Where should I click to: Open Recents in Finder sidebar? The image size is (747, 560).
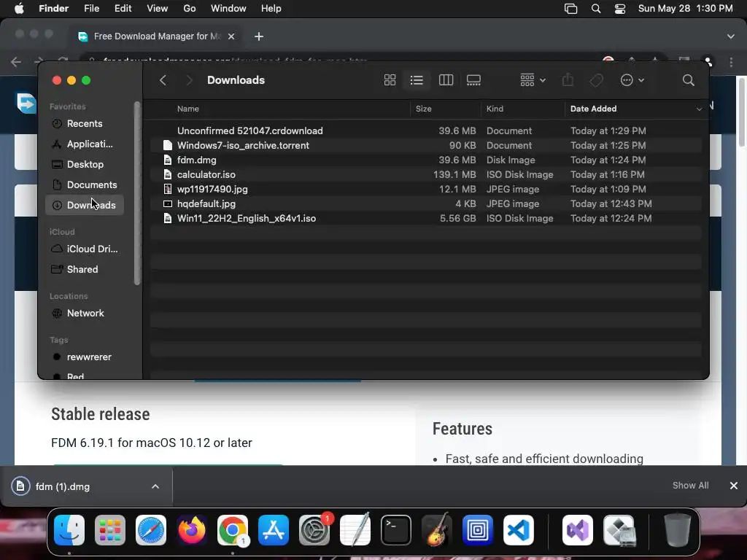85,124
